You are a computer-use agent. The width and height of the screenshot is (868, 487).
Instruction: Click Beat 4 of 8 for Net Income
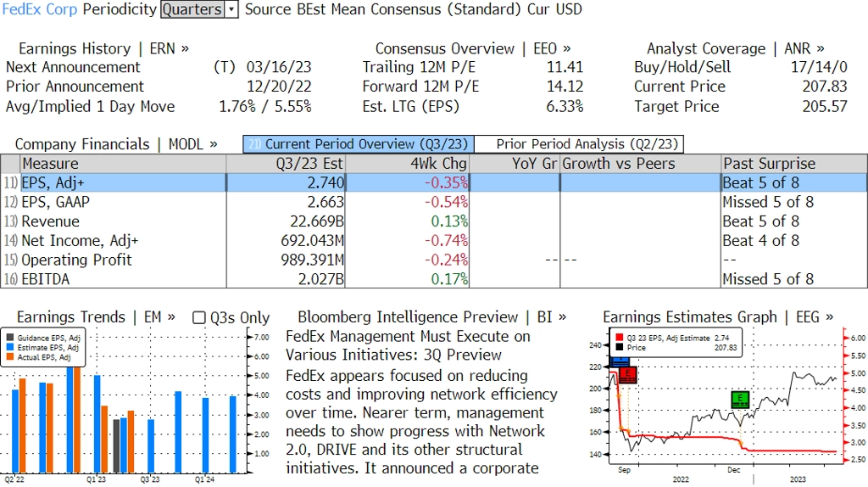[x=760, y=241]
